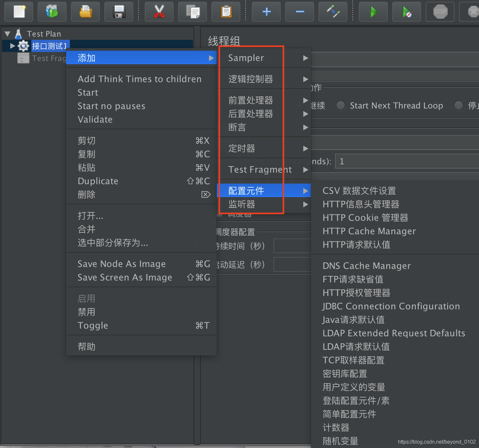Click the STOP toolbar icon
The image size is (479, 448).
(440, 12)
